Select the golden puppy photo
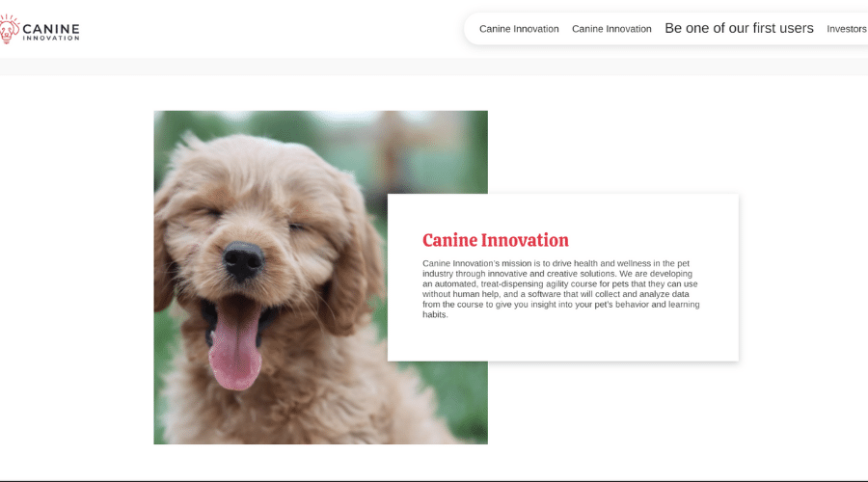 pos(320,278)
